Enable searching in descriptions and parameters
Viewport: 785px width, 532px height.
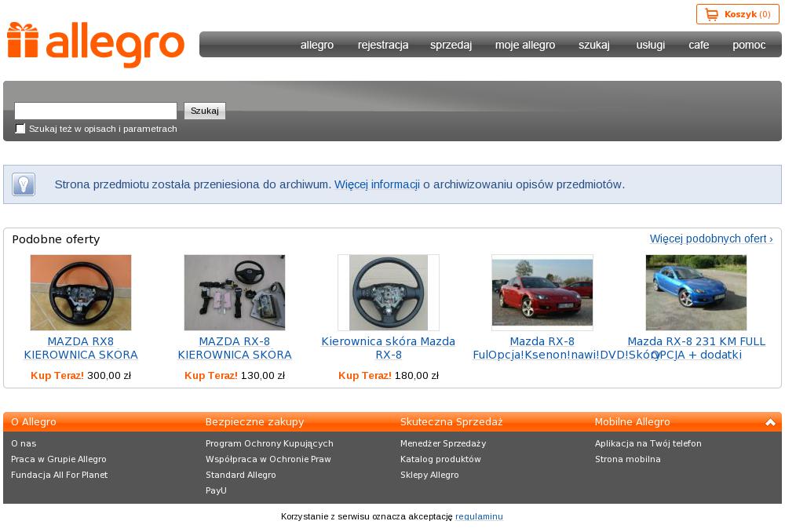coord(20,129)
